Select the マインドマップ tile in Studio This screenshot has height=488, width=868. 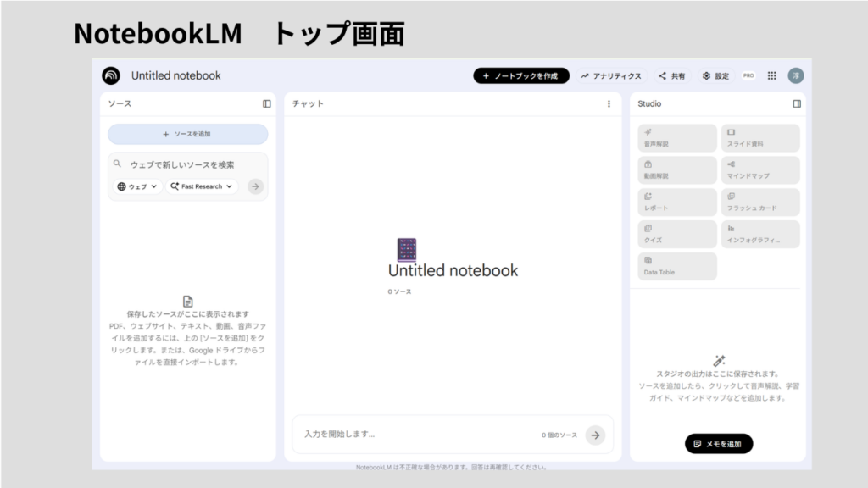point(759,170)
